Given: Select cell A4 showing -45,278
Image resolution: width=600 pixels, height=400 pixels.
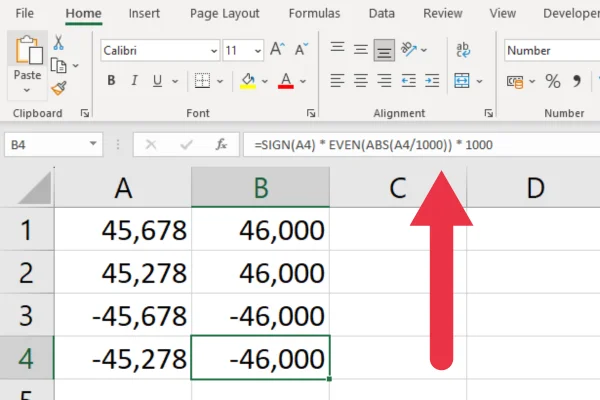Looking at the screenshot, I should point(123,358).
